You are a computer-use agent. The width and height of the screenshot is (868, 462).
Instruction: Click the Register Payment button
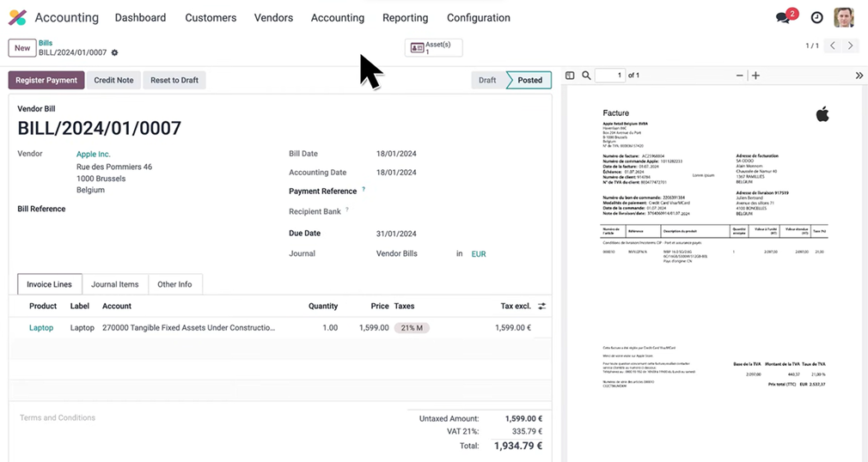(47, 80)
